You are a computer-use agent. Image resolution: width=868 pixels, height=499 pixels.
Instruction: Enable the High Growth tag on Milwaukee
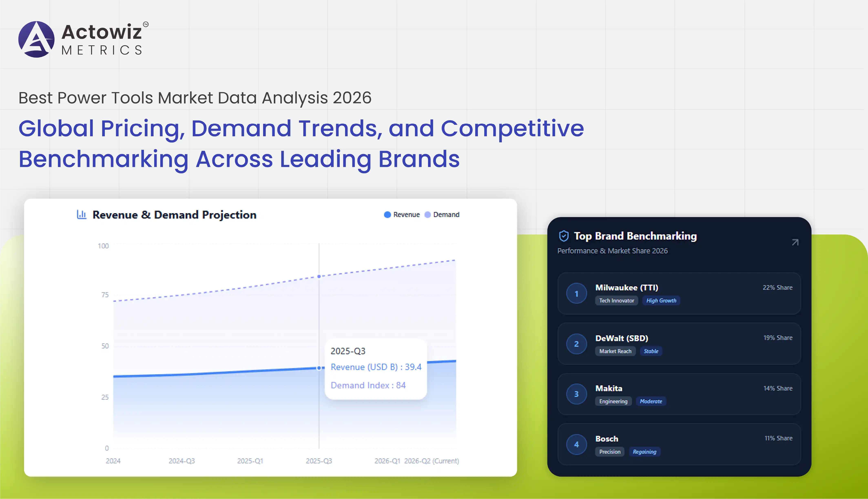661,301
